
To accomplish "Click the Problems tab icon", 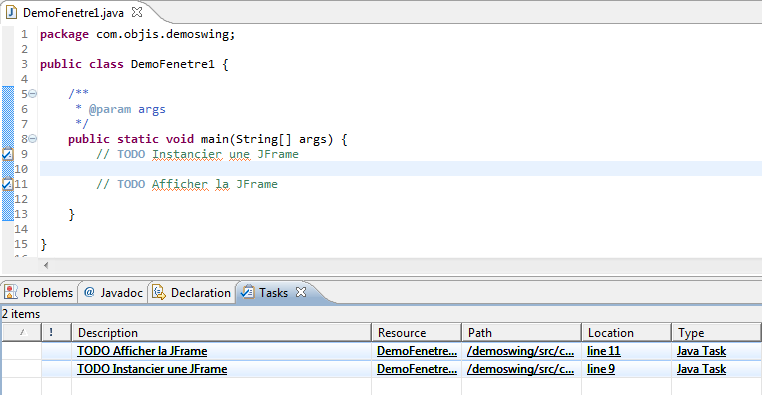I will coord(11,292).
